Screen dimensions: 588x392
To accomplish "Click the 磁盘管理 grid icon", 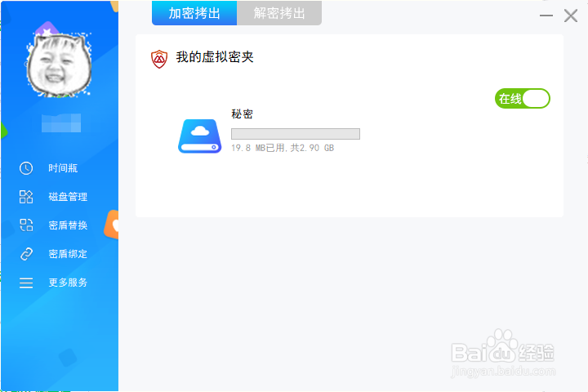I will point(26,197).
